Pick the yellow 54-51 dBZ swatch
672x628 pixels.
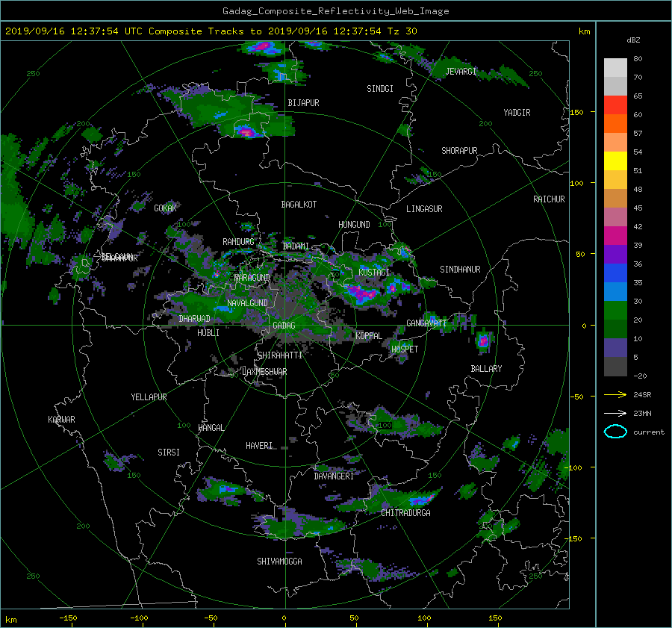[615, 161]
